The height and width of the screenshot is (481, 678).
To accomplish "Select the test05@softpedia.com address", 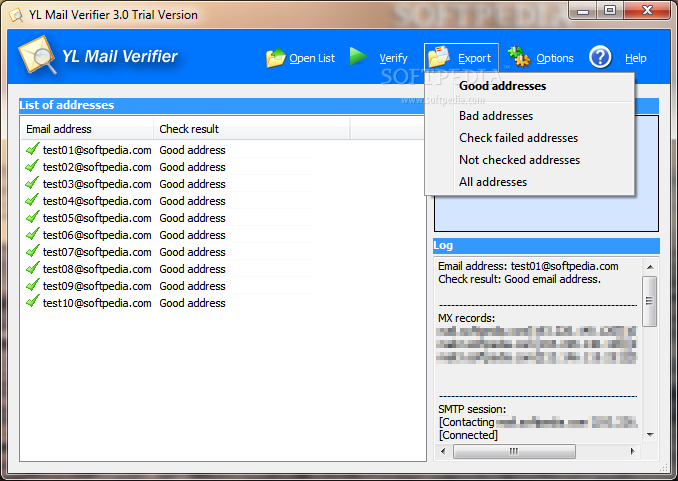I will (97, 218).
